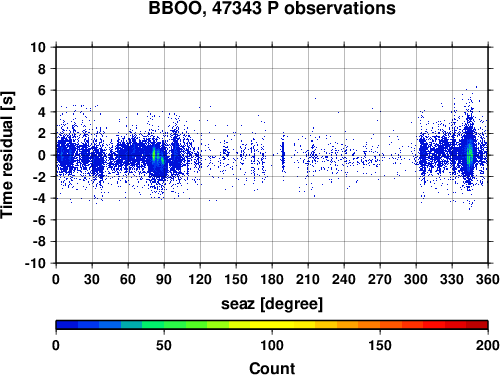This screenshot has width=500, height=375.
Task: Click the Time residual y-axis label
Action: coord(7,155)
